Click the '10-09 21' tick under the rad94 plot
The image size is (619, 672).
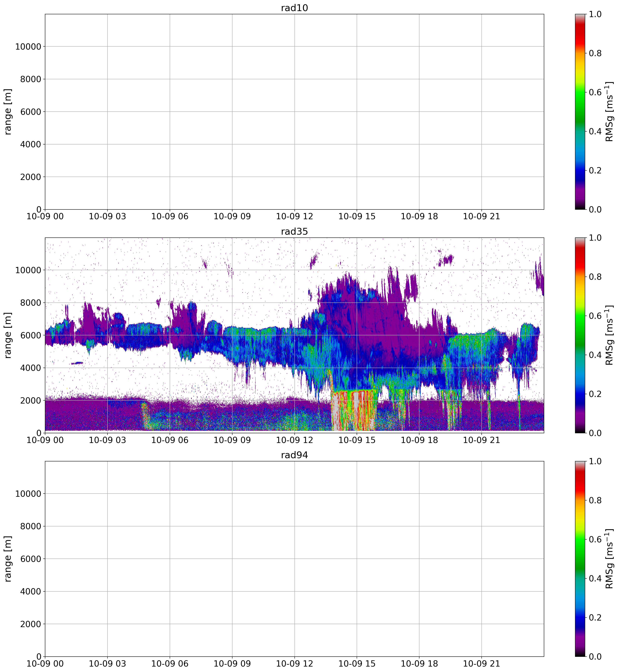481,664
